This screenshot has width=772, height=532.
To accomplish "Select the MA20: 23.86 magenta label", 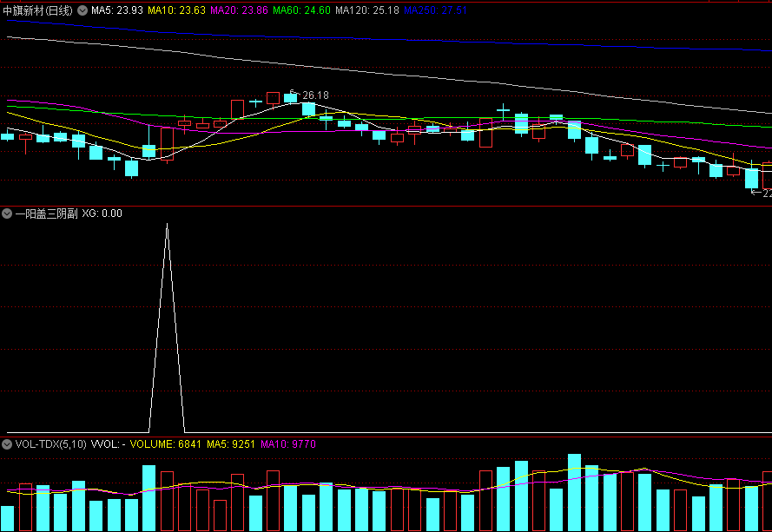I will tap(240, 10).
